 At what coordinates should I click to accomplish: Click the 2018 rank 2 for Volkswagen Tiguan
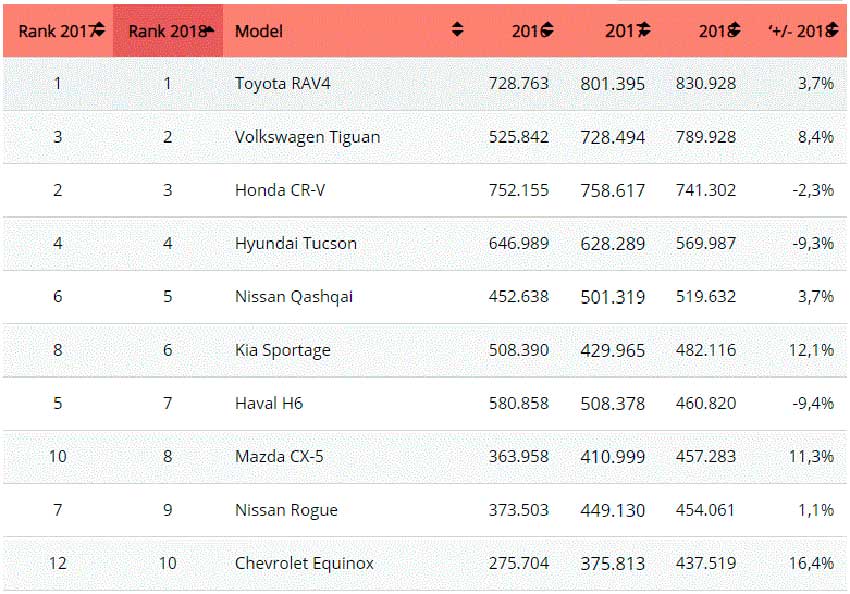168,137
